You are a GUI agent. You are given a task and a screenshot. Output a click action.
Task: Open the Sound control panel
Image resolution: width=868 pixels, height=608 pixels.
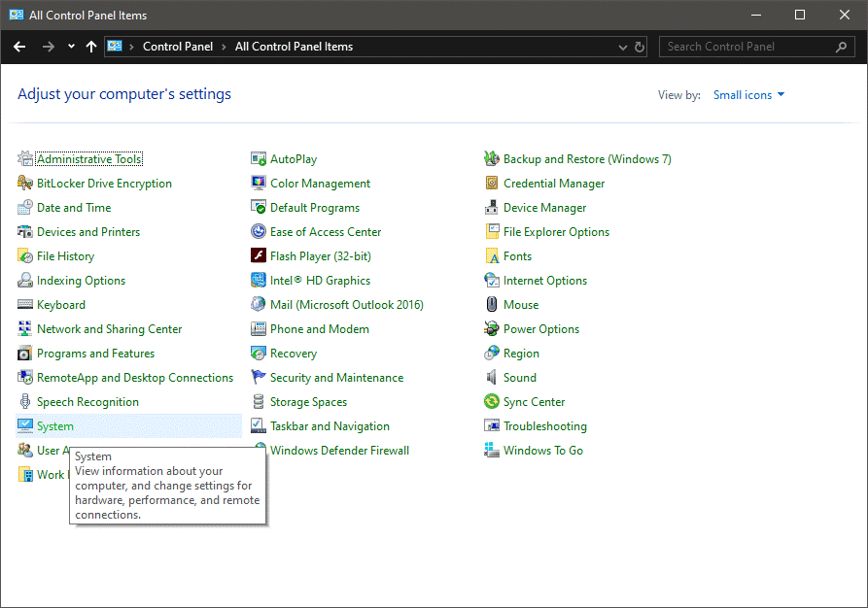[x=518, y=377]
